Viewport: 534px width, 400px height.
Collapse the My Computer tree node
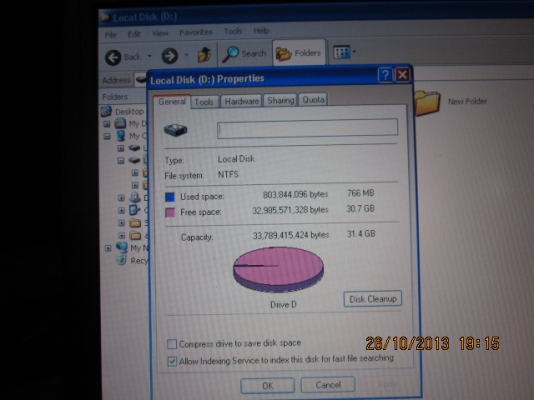pos(107,137)
